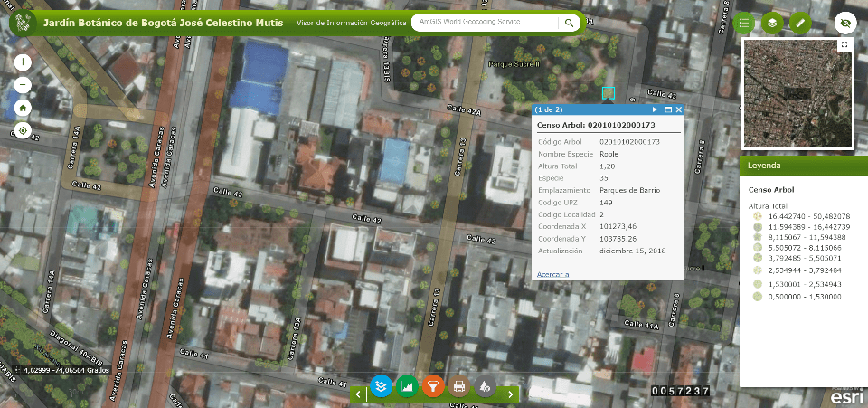Open the print widget
Image resolution: width=868 pixels, height=408 pixels.
459,387
